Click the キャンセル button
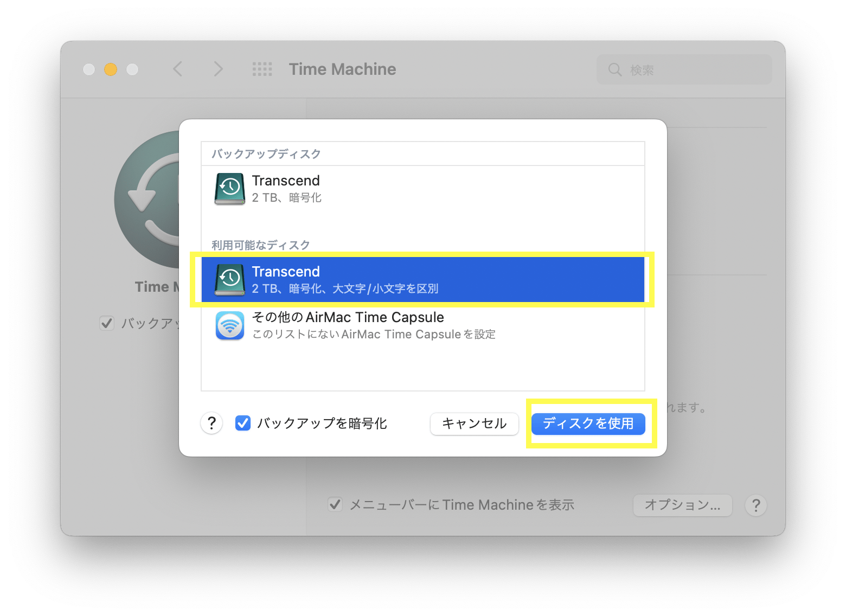This screenshot has height=616, width=846. (474, 424)
